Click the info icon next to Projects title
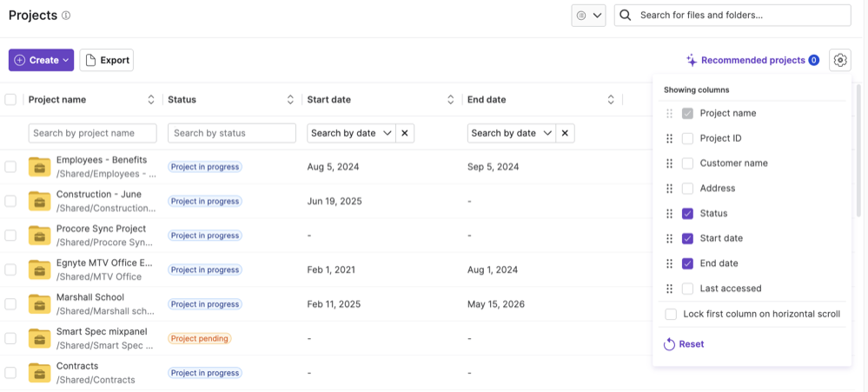 (x=66, y=16)
